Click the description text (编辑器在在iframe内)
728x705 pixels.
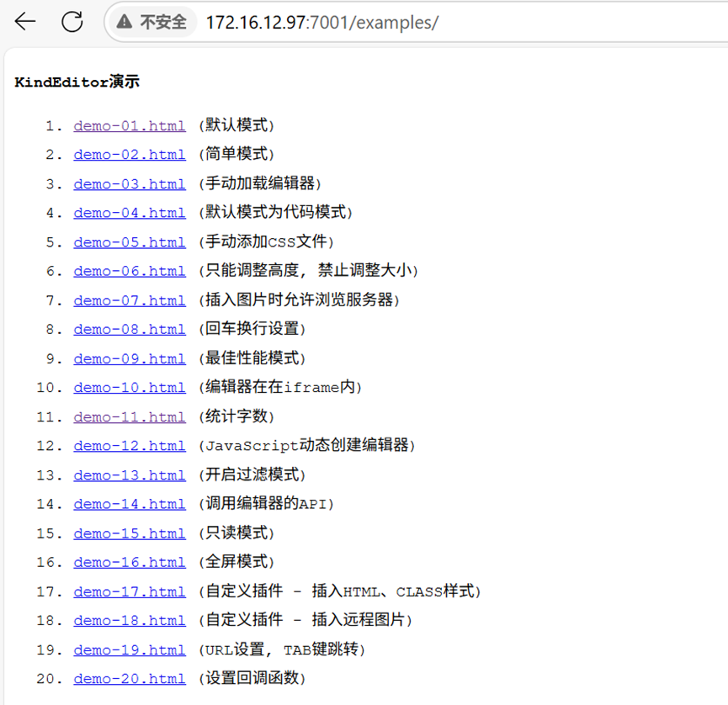(280, 388)
